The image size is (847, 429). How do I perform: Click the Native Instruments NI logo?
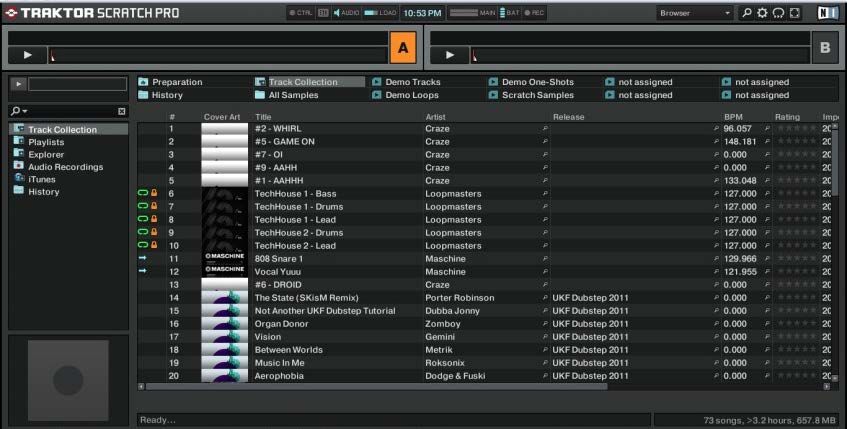[828, 13]
